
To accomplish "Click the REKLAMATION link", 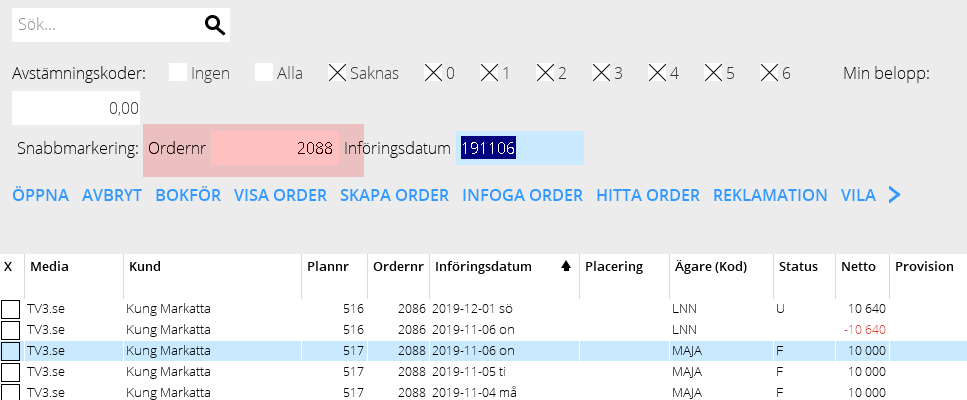I will pyautogui.click(x=770, y=195).
